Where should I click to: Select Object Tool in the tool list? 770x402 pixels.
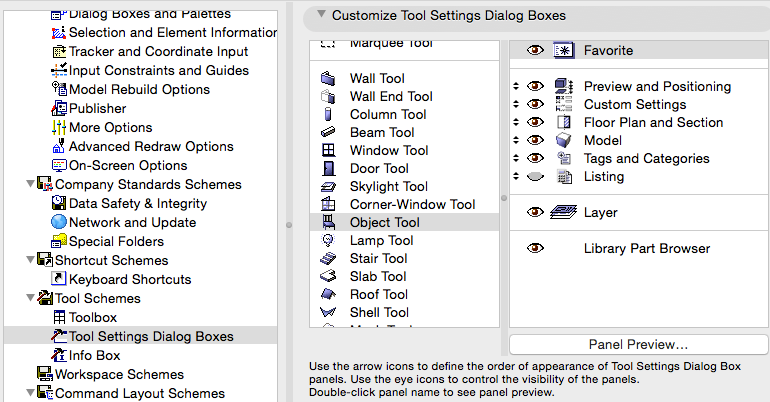tap(384, 222)
